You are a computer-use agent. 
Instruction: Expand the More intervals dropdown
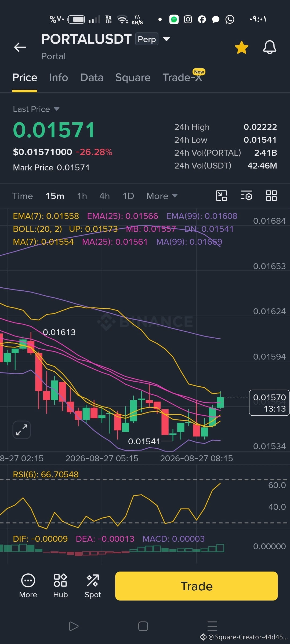162,196
